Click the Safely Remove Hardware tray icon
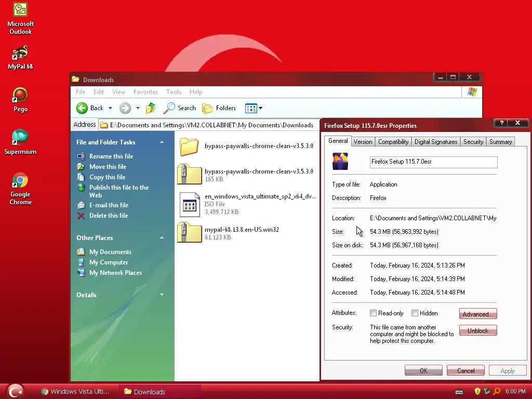This screenshot has width=532, height=399. (x=487, y=392)
